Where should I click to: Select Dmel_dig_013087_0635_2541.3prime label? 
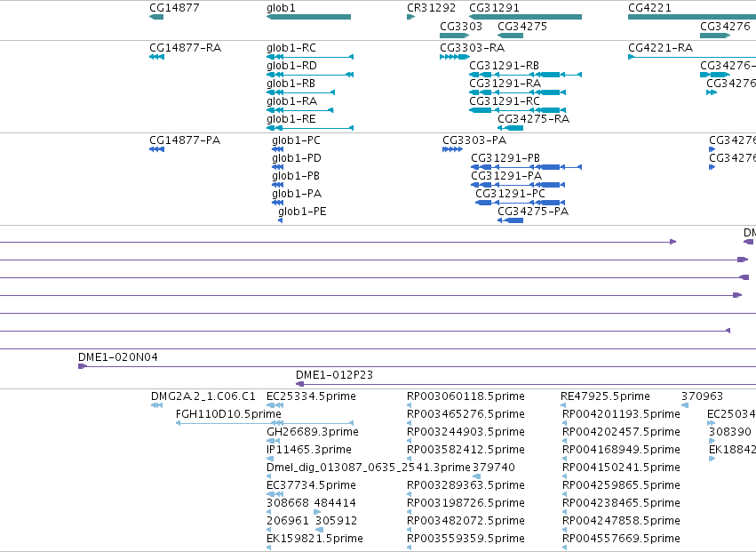coord(369,468)
